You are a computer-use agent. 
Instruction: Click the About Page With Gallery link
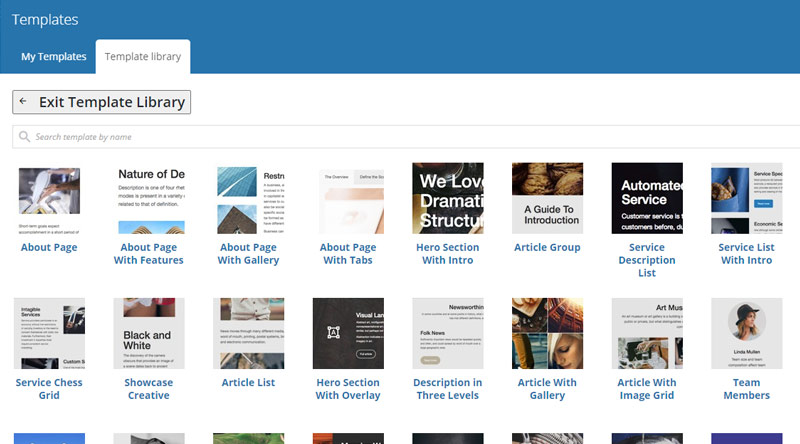pyautogui.click(x=248, y=254)
